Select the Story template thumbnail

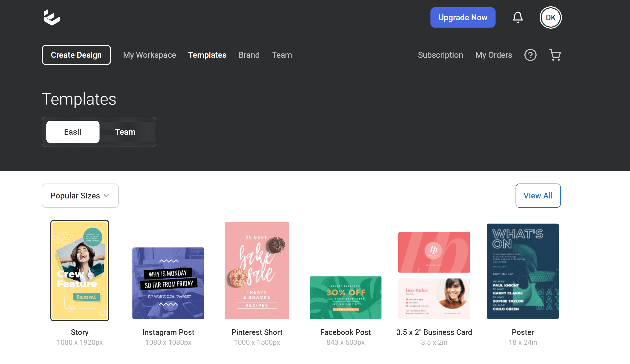[80, 270]
